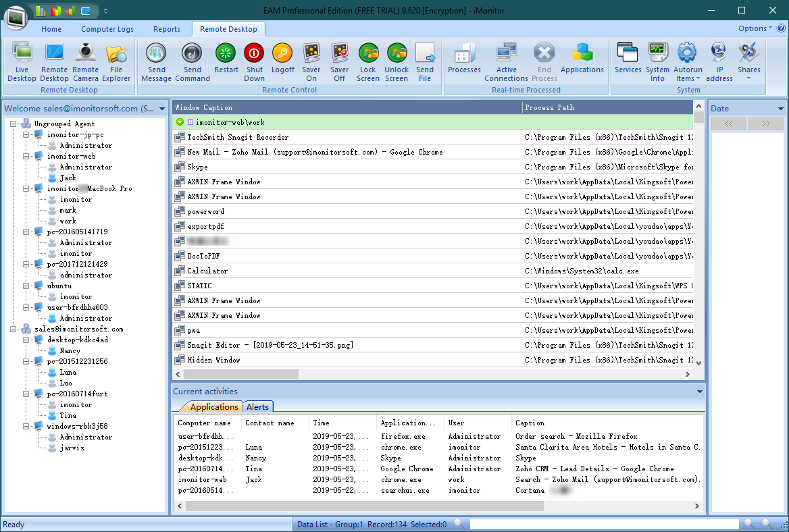Viewport: 789px width, 532px height.
Task: Open the quick access toolbar customize arrow
Action: pos(105,11)
